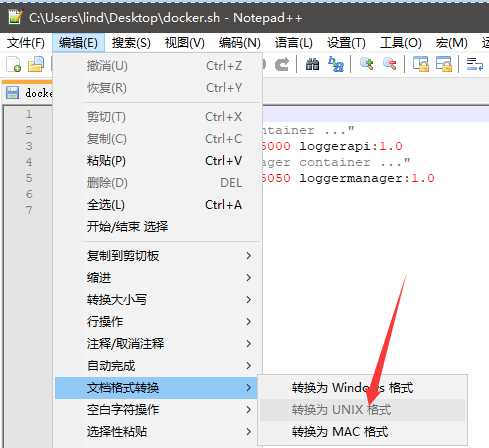This screenshot has width=489, height=448.
Task: Open the 视图(V) menu
Action: pos(185,43)
